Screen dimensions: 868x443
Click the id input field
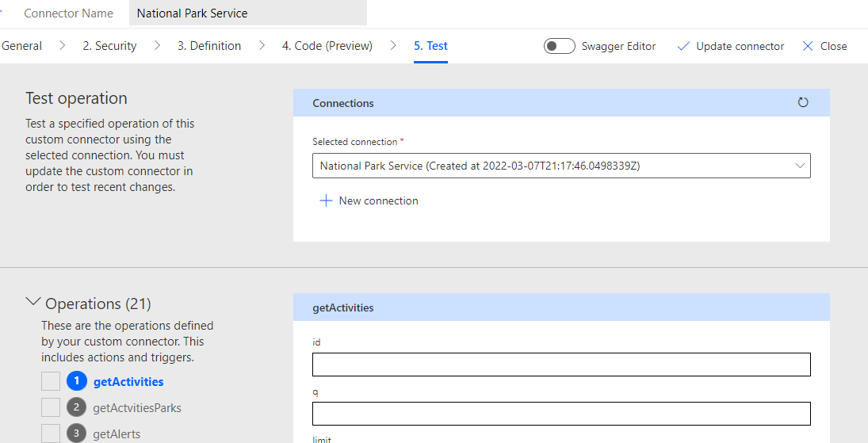561,365
